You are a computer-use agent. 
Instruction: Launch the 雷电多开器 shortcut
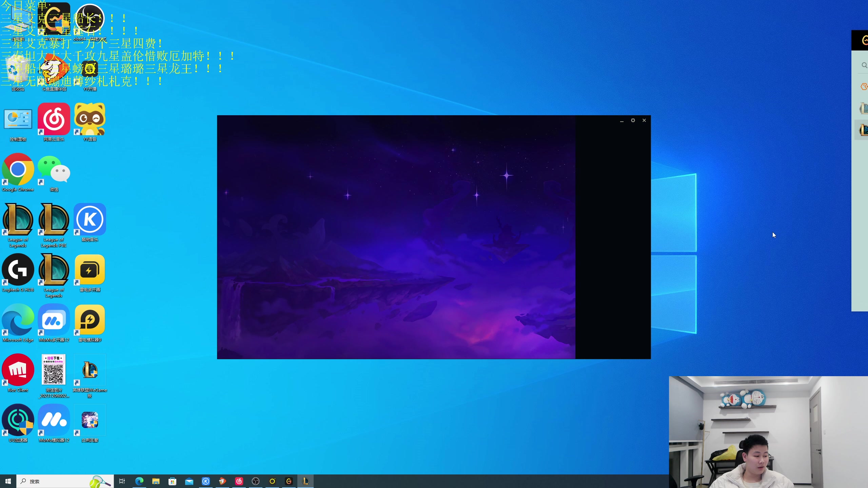click(x=90, y=273)
